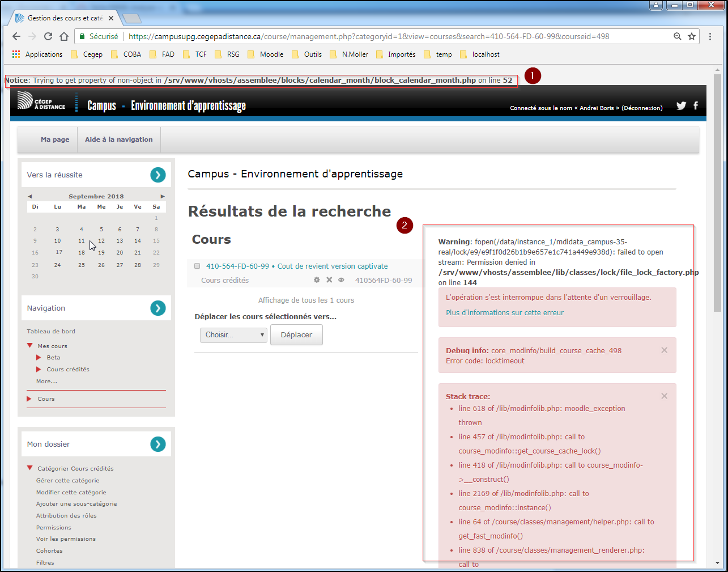Image resolution: width=728 pixels, height=572 pixels.
Task: Click the Facebook icon in the header
Action: point(696,105)
